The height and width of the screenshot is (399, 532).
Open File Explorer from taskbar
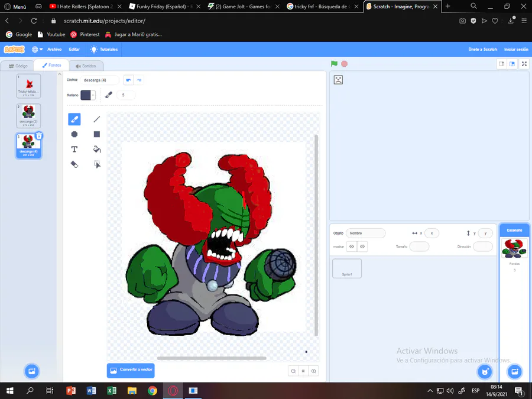coord(132,391)
